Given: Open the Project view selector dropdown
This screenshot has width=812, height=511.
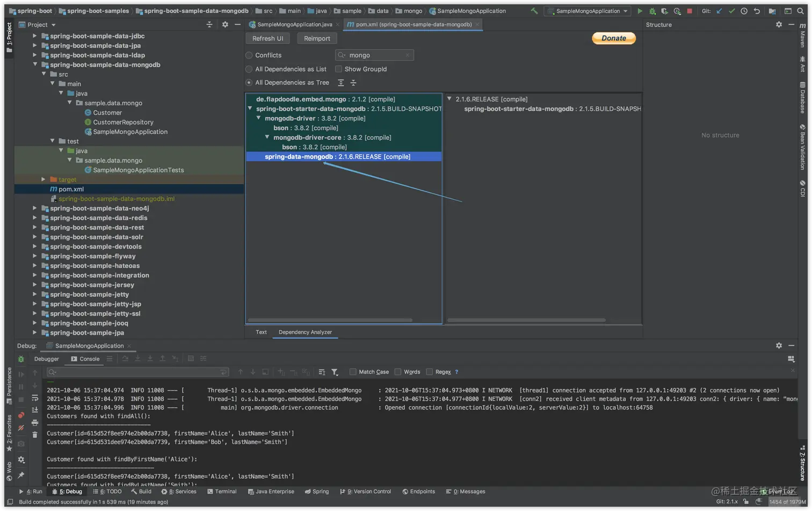Looking at the screenshot, I should (38, 25).
